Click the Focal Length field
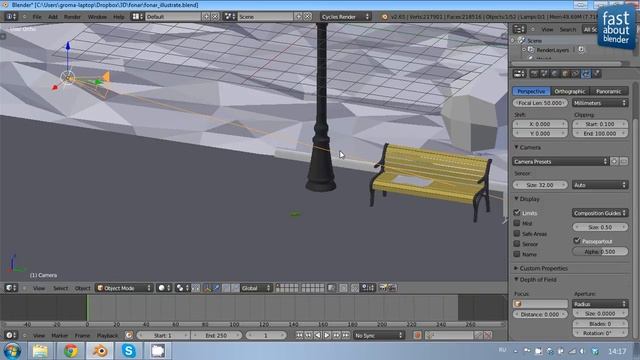This screenshot has width=640, height=360. tap(540, 103)
